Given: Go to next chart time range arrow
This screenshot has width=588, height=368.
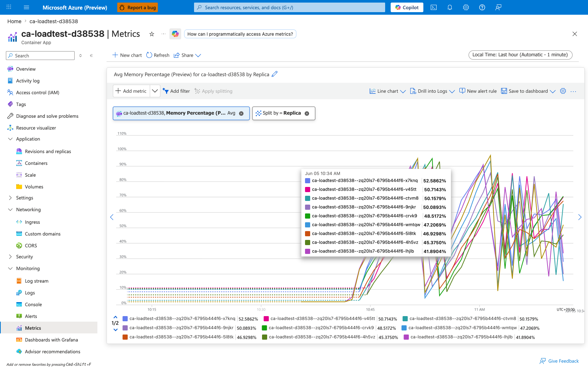Looking at the screenshot, I should click(x=580, y=217).
